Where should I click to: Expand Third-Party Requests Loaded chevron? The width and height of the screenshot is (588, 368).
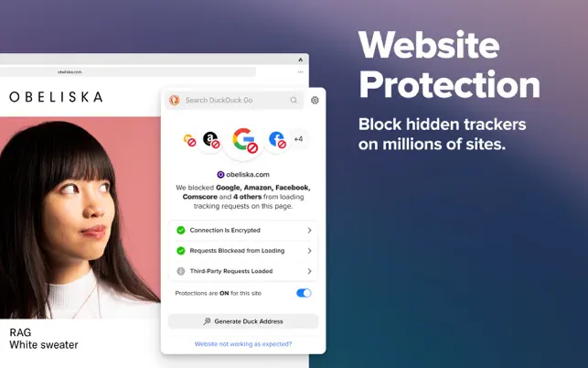tap(309, 271)
